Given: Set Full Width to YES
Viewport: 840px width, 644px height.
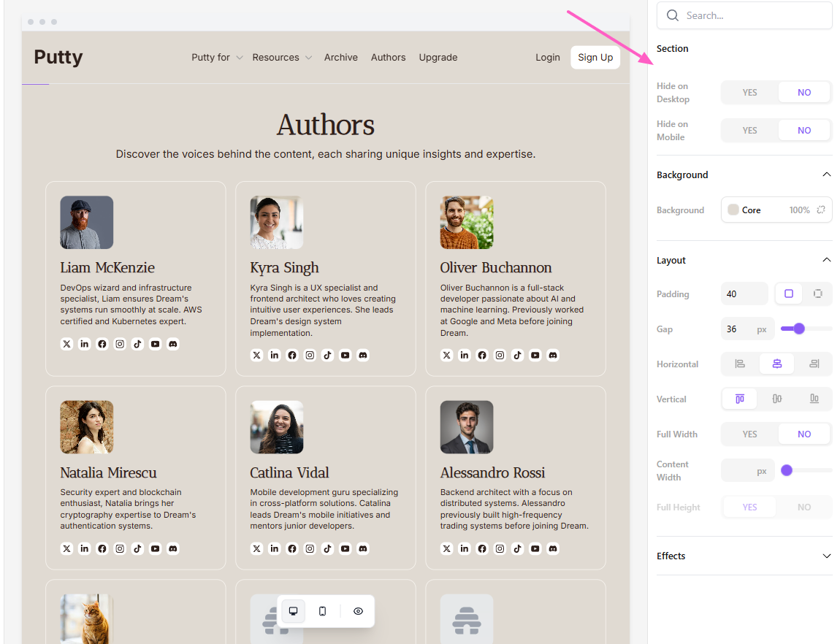Looking at the screenshot, I should (x=749, y=434).
